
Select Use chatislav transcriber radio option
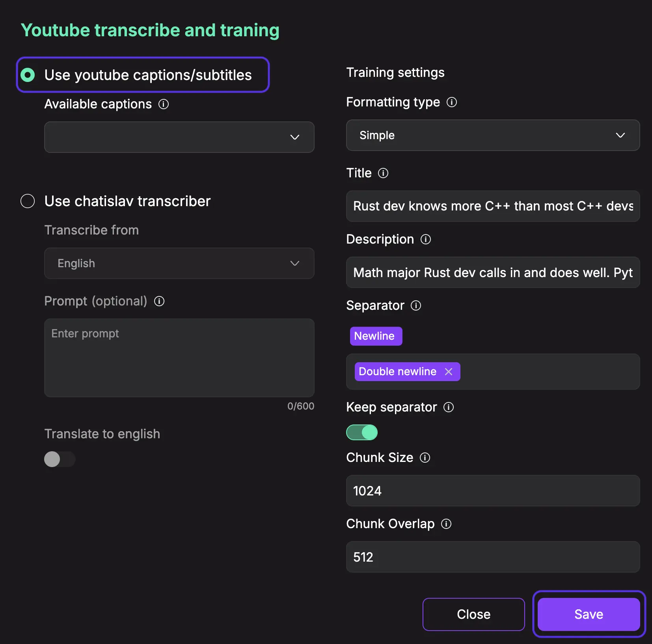[28, 201]
